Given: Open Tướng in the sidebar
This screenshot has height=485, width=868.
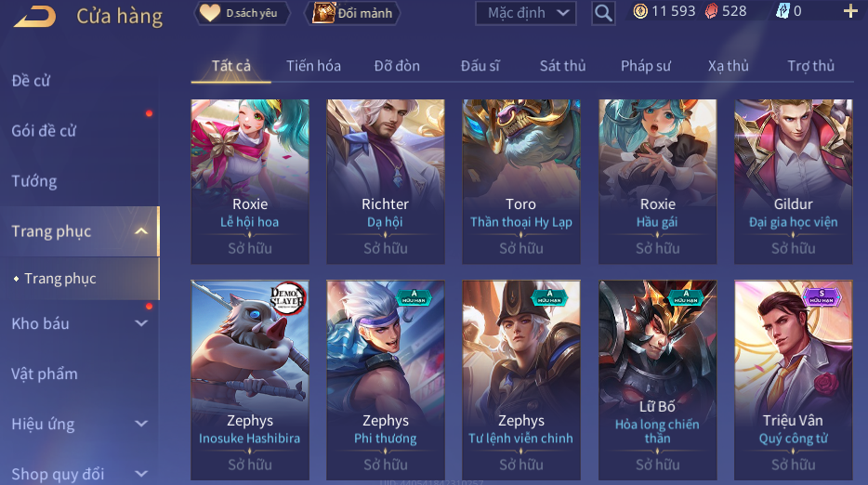Looking at the screenshot, I should pos(34,181).
